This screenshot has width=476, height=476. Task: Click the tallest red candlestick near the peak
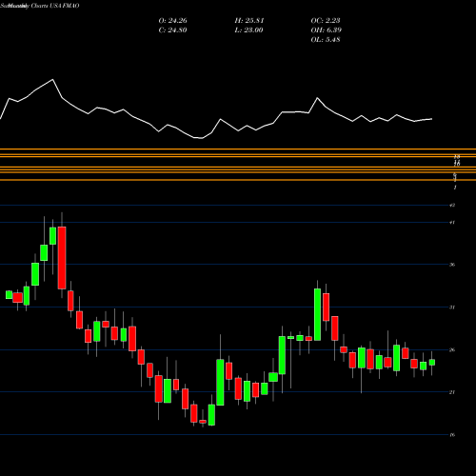[62, 258]
